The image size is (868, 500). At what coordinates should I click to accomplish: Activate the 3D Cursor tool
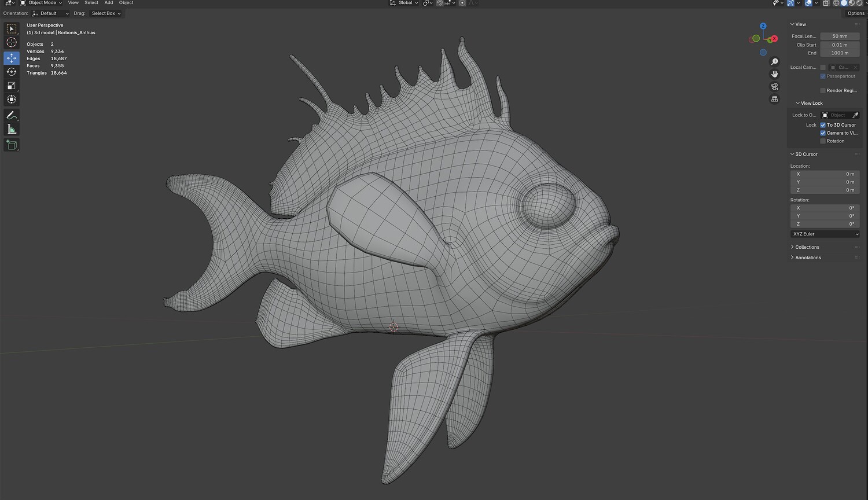pyautogui.click(x=12, y=42)
